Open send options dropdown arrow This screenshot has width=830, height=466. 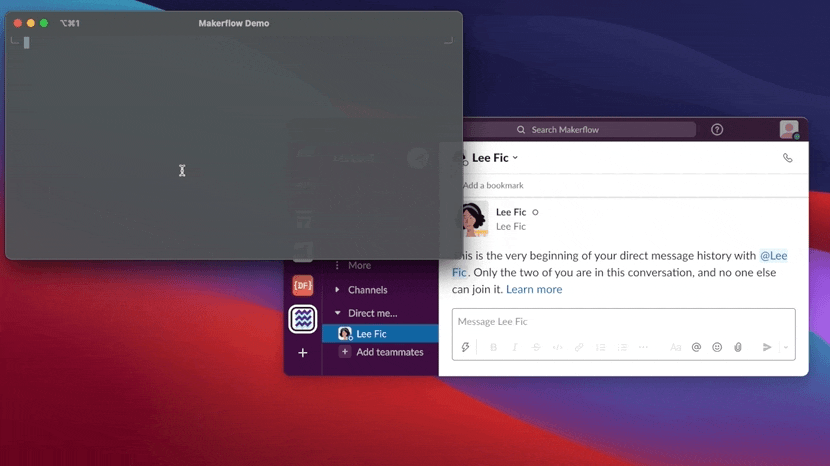786,347
